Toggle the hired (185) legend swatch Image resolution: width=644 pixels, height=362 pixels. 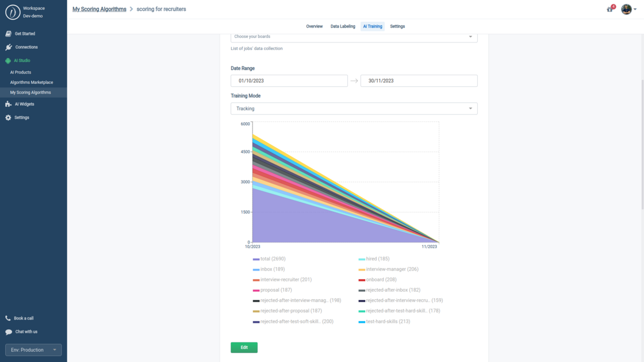pyautogui.click(x=362, y=259)
